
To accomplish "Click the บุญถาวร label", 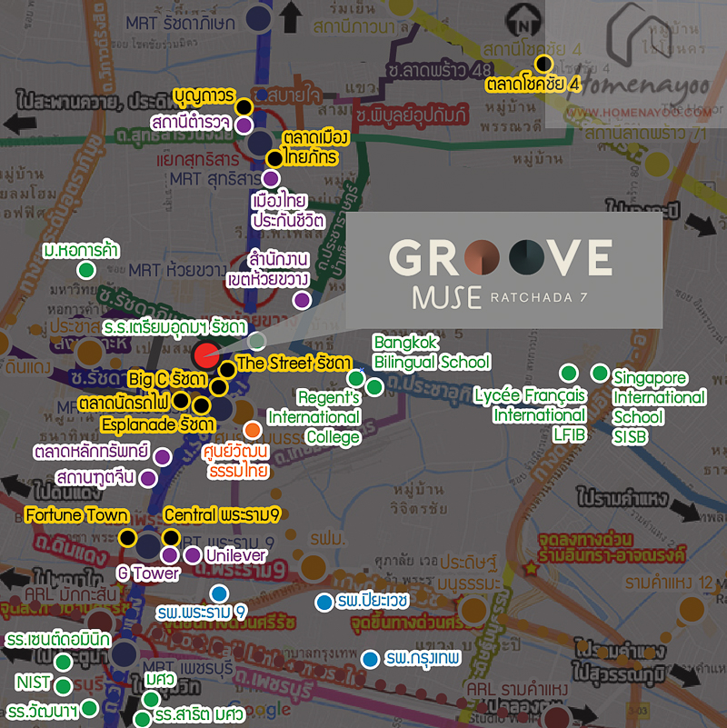I will (204, 96).
